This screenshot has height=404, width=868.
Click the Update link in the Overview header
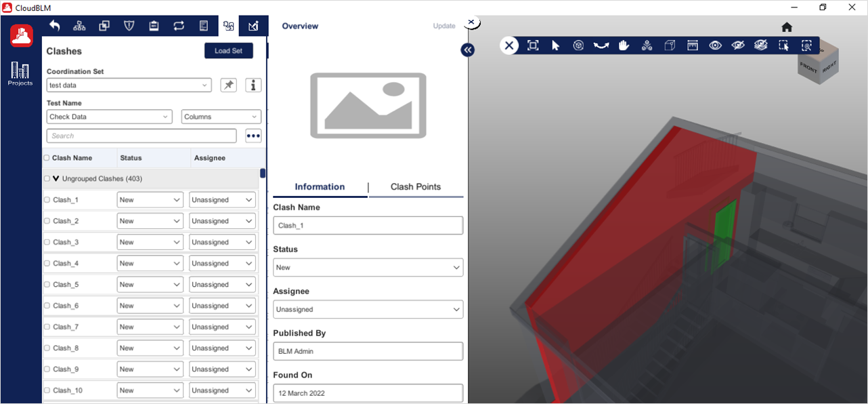click(444, 26)
